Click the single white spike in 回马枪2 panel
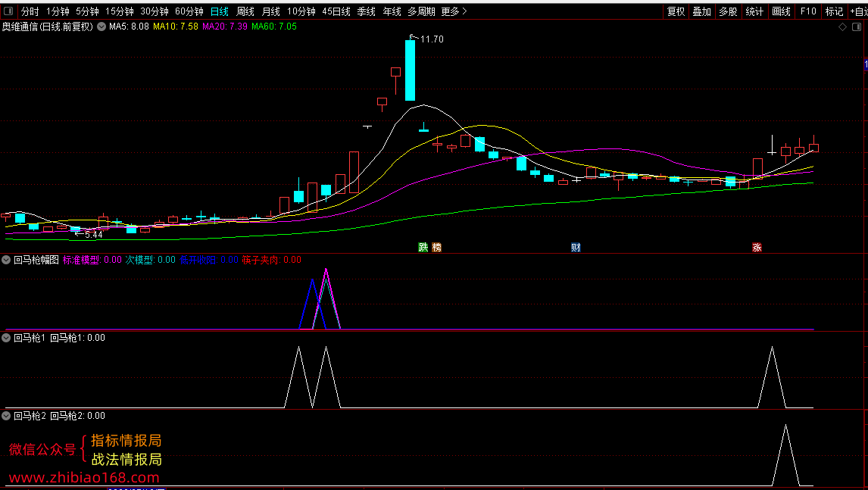Viewport: 868px width, 490px height. (x=785, y=456)
